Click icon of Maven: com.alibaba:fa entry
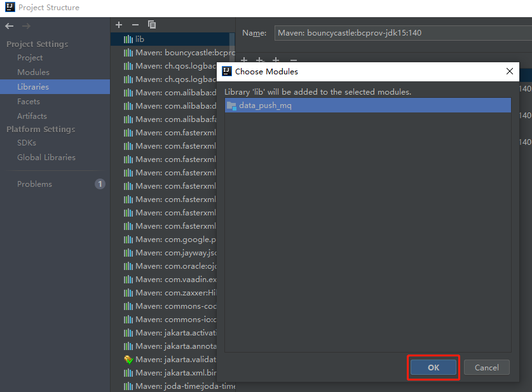 click(x=128, y=119)
